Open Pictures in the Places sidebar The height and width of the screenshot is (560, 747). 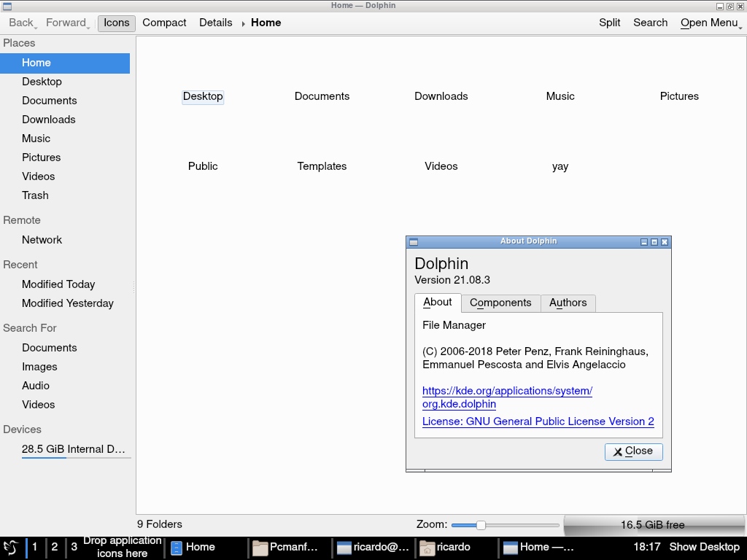[x=65, y=157]
